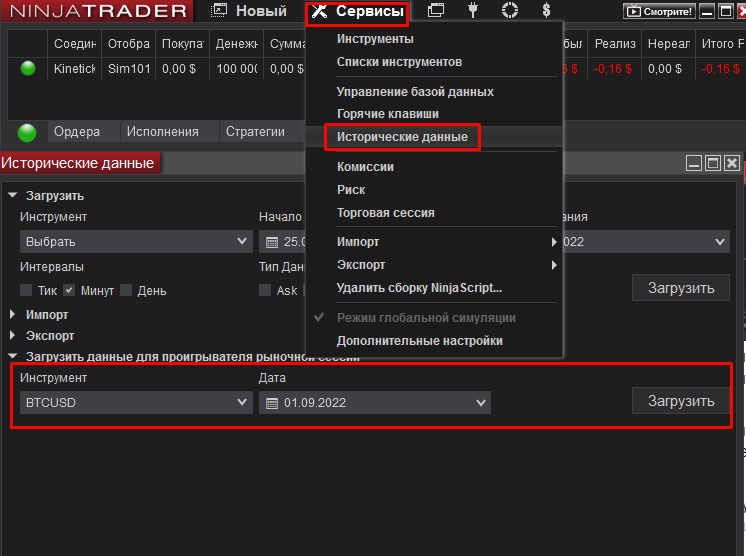Click the -0,16 $ realized value cell
Image resolution: width=746 pixels, height=556 pixels.
point(613,69)
